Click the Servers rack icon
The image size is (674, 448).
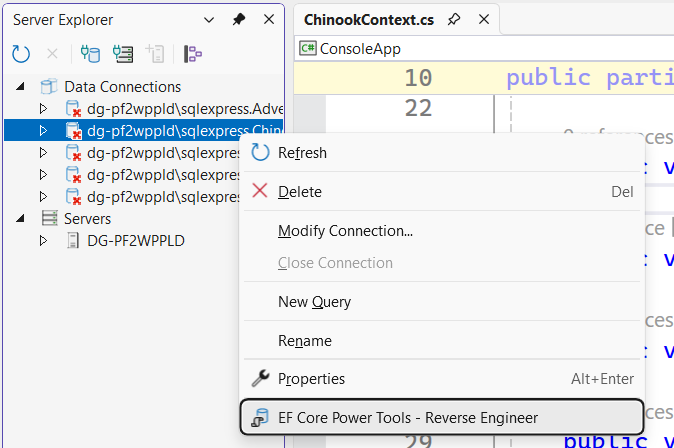[x=49, y=218]
